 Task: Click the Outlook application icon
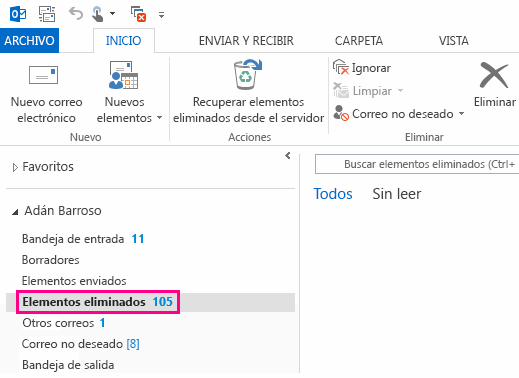pos(18,14)
